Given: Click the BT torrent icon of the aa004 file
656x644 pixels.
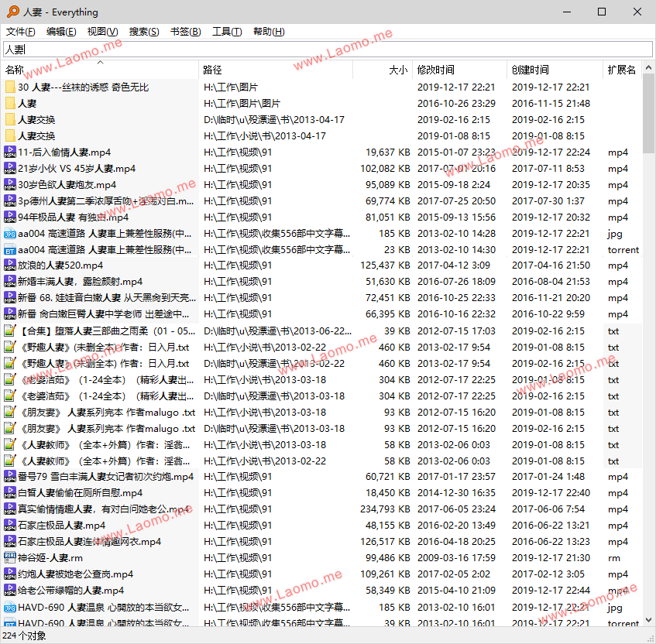Looking at the screenshot, I should (10, 250).
